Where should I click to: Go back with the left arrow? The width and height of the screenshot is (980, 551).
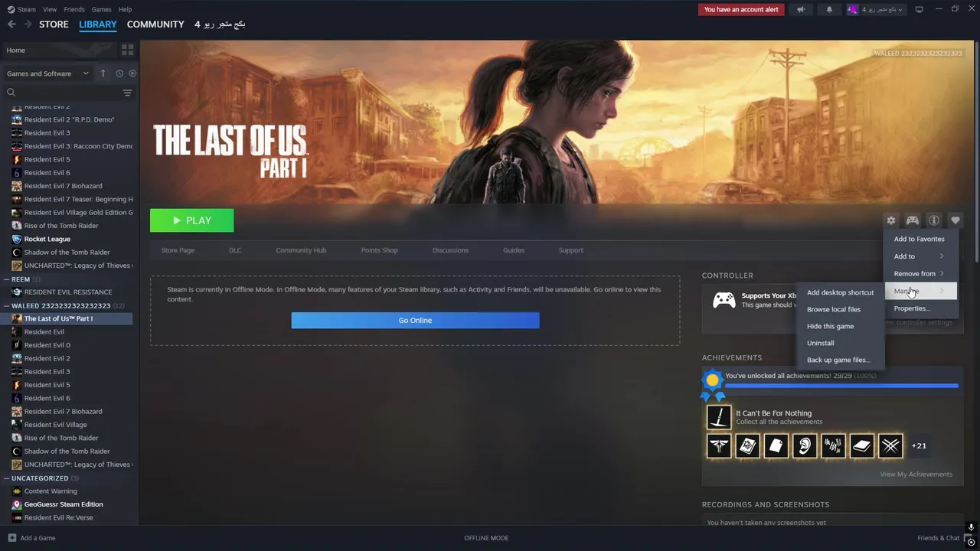pyautogui.click(x=11, y=24)
